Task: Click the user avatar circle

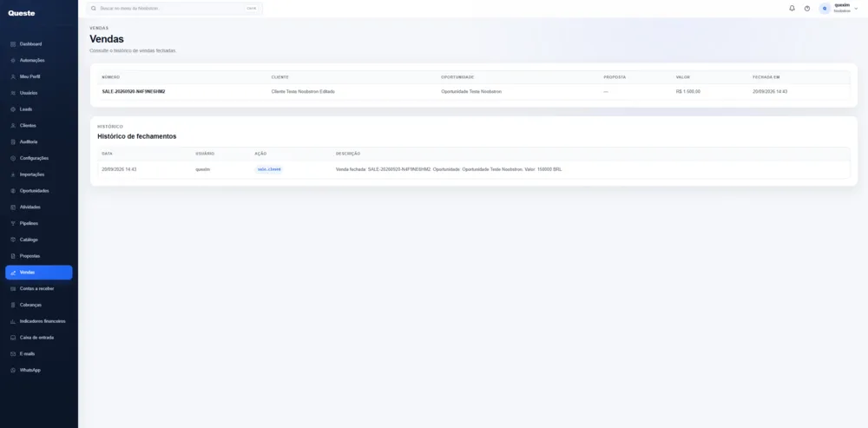Action: (x=825, y=9)
